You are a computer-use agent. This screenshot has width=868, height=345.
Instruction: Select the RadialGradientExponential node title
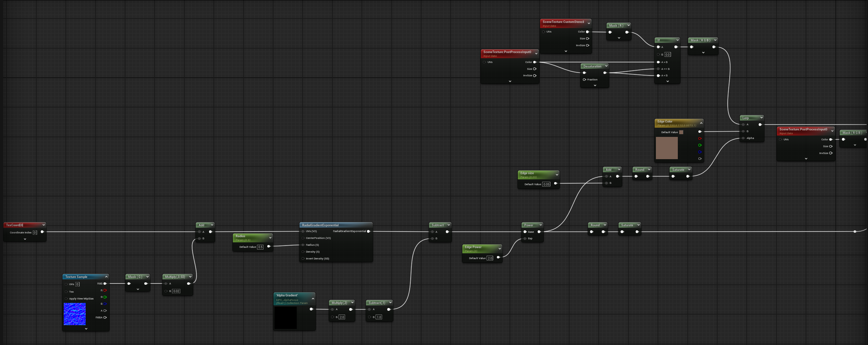[320, 225]
